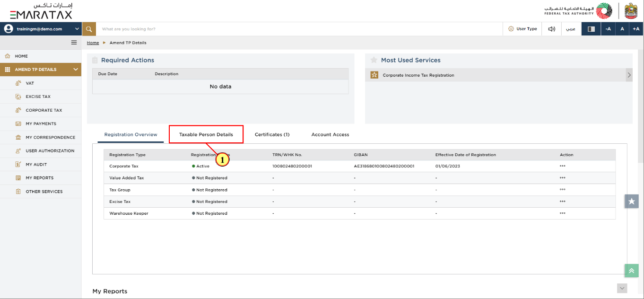The image size is (644, 299).
Task: Click the Federal Tax Authority logo
Action: 578,11
